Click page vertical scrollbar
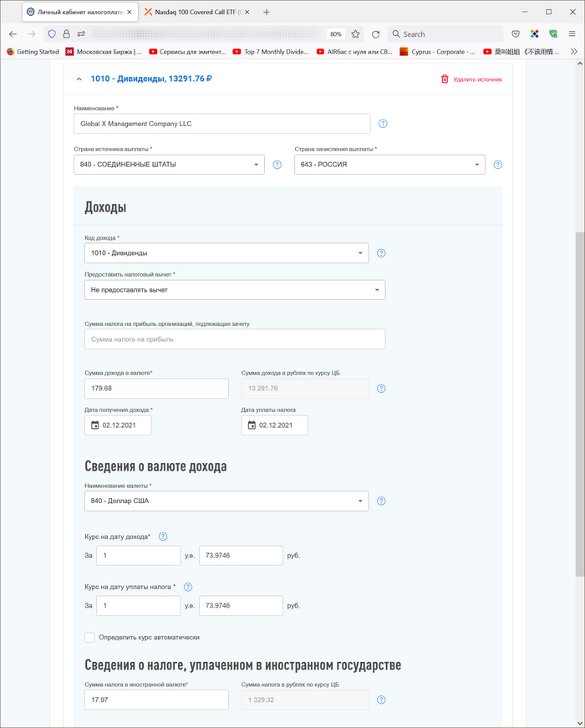The width and height of the screenshot is (585, 728). click(x=579, y=401)
